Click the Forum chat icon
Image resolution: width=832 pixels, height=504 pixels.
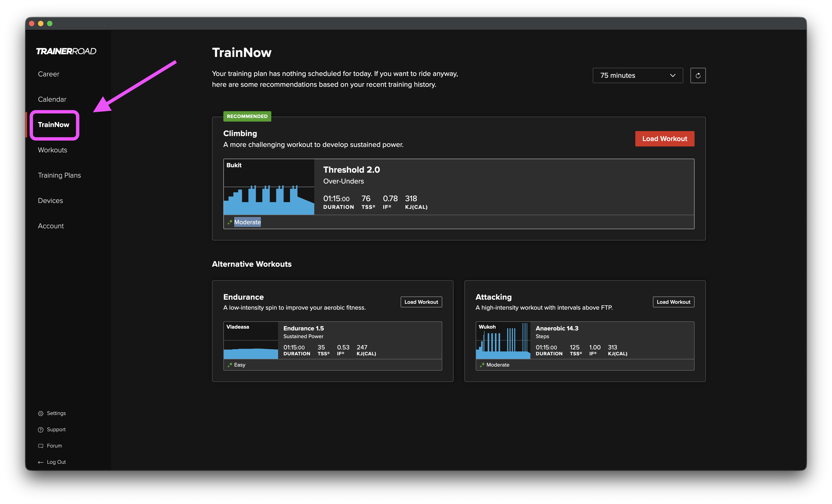click(40, 446)
